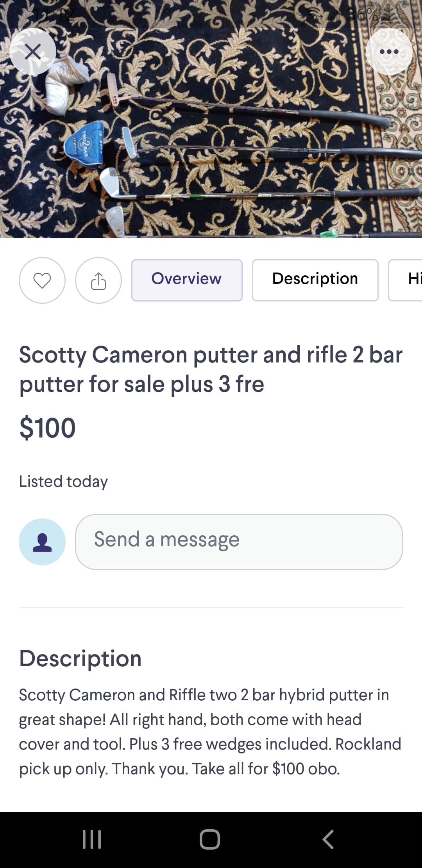Screen dimensions: 422x868
Task: Tap the Android back arrow
Action: [328, 839]
